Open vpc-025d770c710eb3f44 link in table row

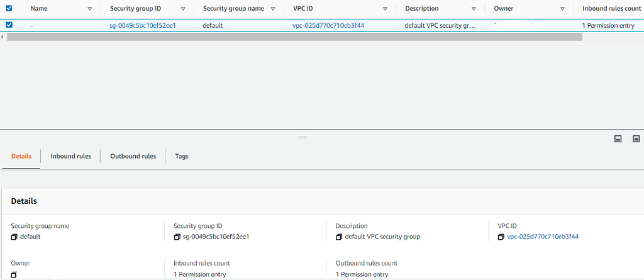(328, 26)
